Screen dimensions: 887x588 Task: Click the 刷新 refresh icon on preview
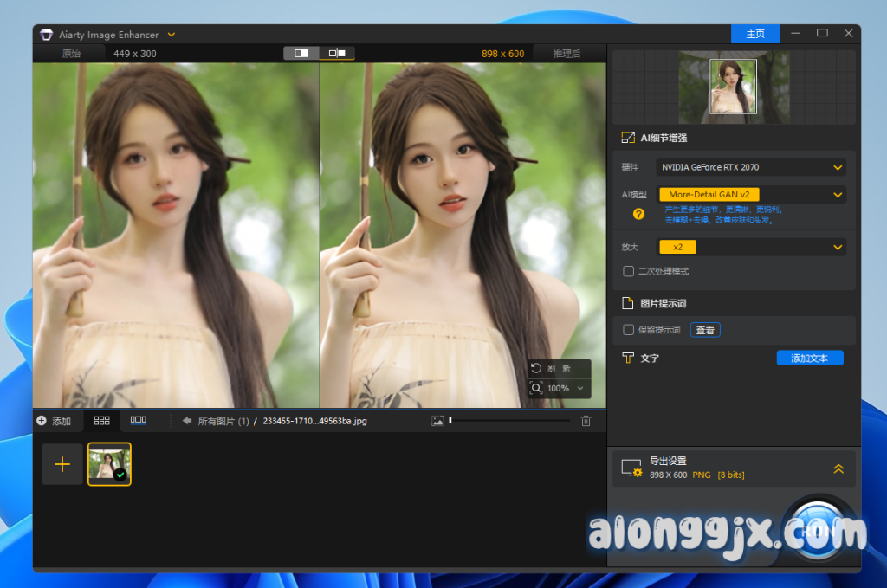[x=536, y=368]
